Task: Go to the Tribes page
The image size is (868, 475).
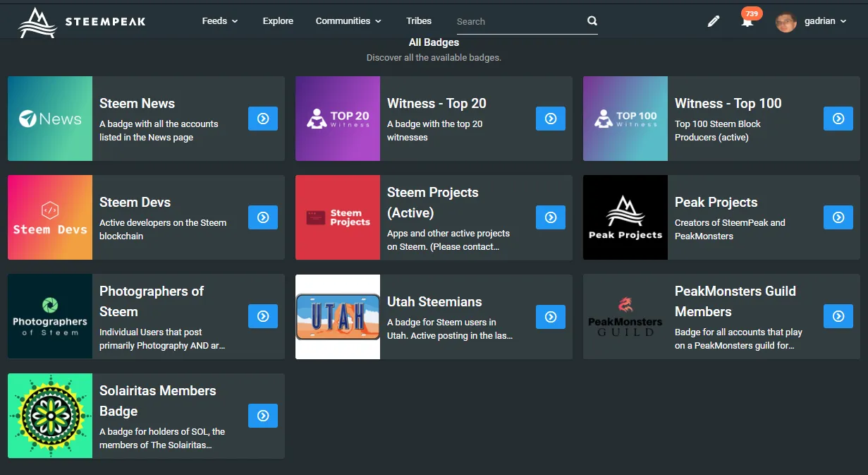Action: [x=419, y=21]
